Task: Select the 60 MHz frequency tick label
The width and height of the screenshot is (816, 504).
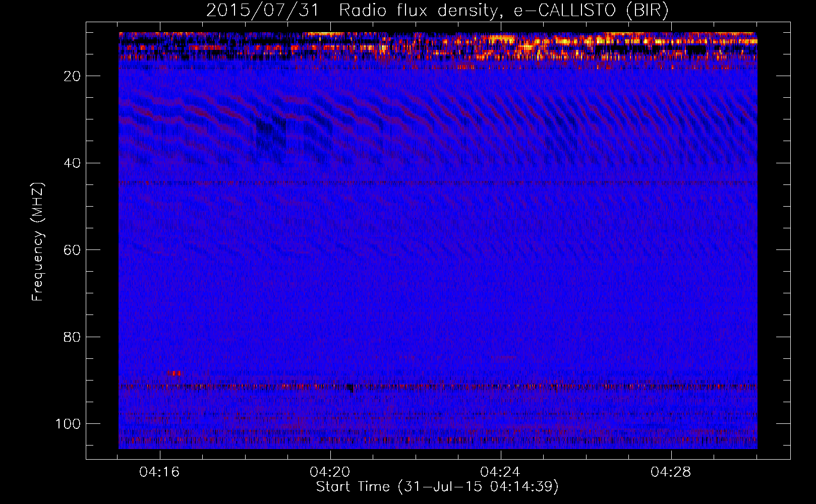Action: tap(72, 250)
